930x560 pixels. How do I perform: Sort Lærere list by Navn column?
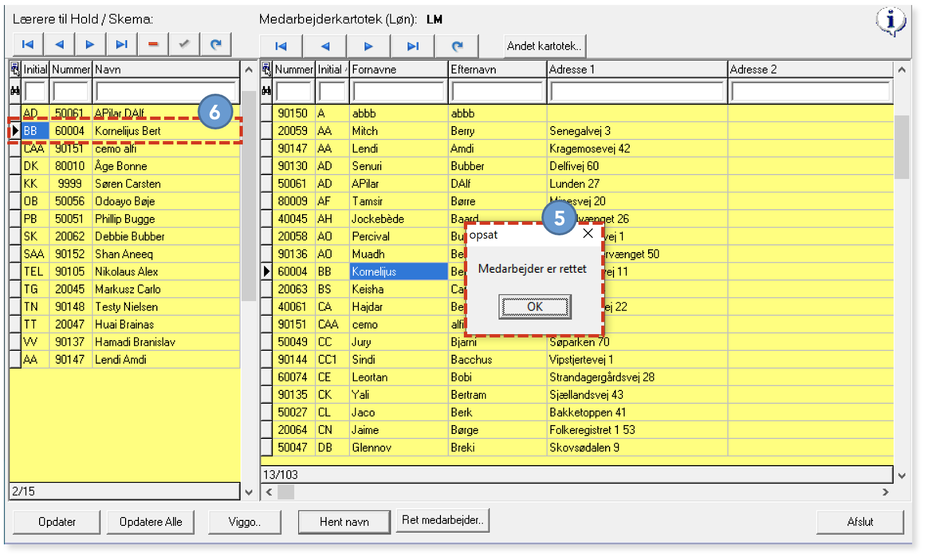(x=166, y=69)
